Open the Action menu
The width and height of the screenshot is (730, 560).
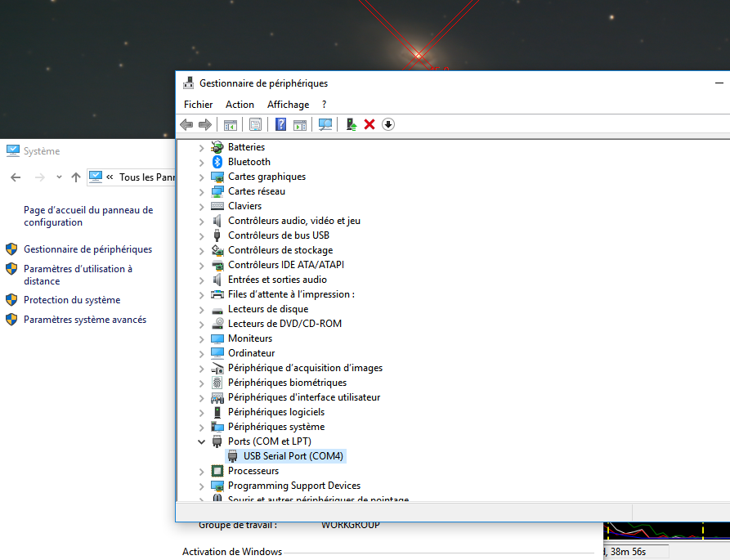(240, 105)
